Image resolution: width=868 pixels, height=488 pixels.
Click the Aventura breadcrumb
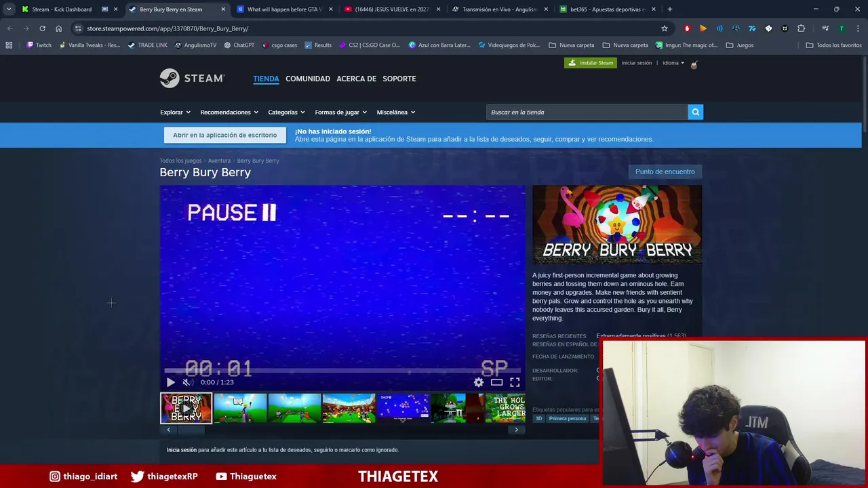219,161
